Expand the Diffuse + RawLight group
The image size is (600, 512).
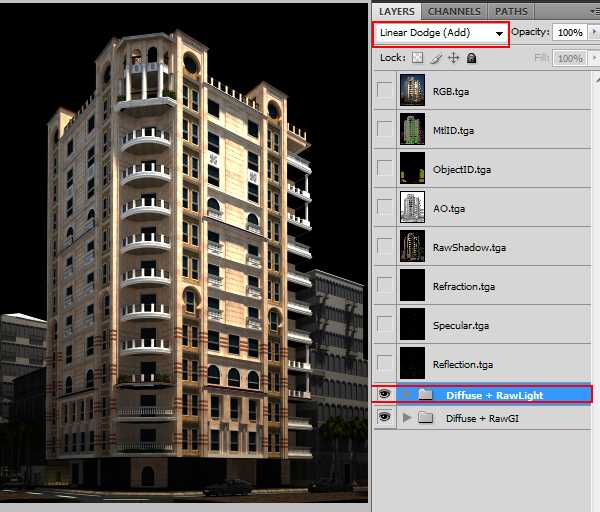click(x=407, y=395)
